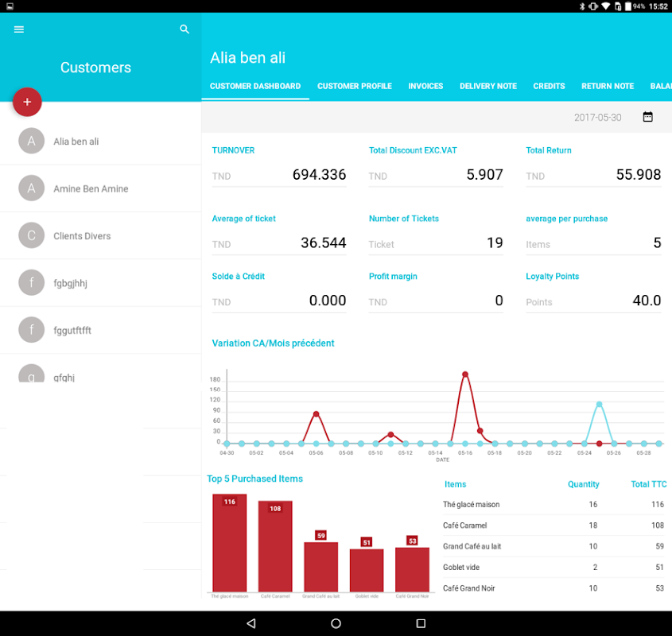Tap the Quantity column header
Image resolution: width=672 pixels, height=636 pixels.
click(x=583, y=484)
